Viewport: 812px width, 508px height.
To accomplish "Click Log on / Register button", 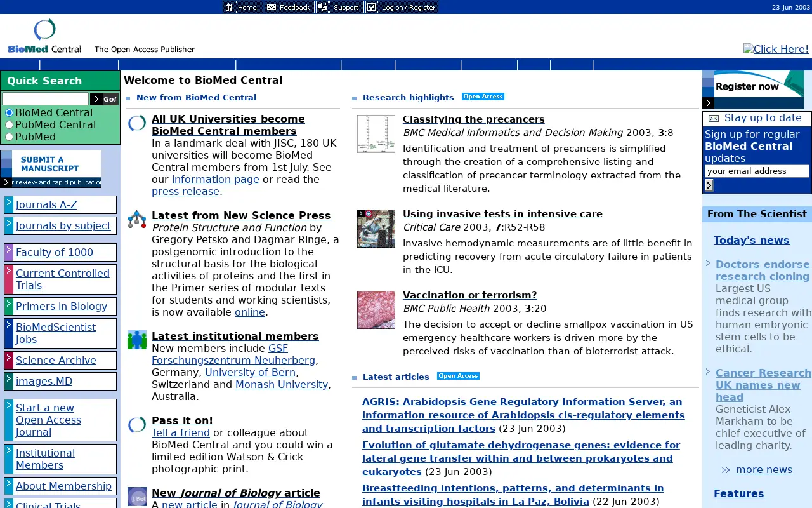I will [402, 7].
